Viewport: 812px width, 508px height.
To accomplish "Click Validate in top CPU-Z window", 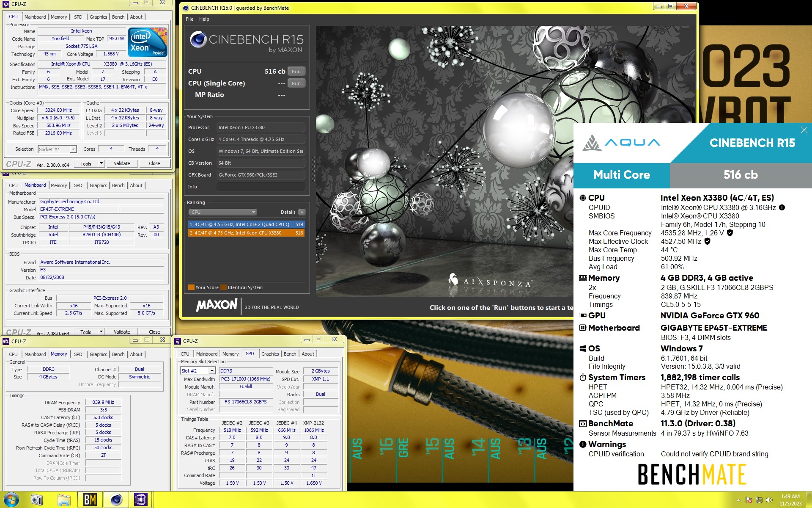I will (122, 163).
